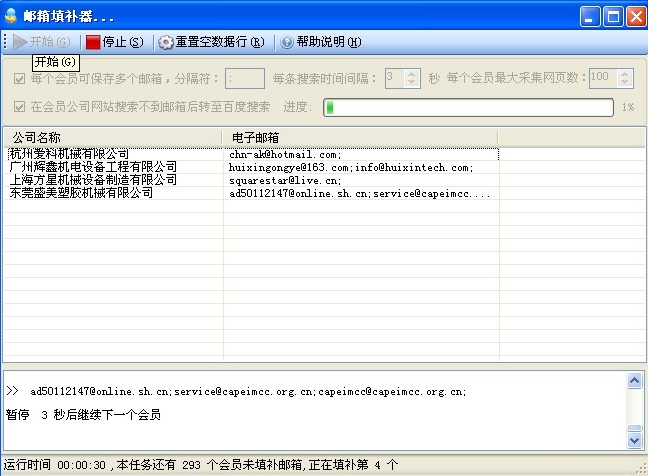Viewport: 648px width, 476px height.
Task: Click the 电子邮箱 column header
Action: click(360, 138)
